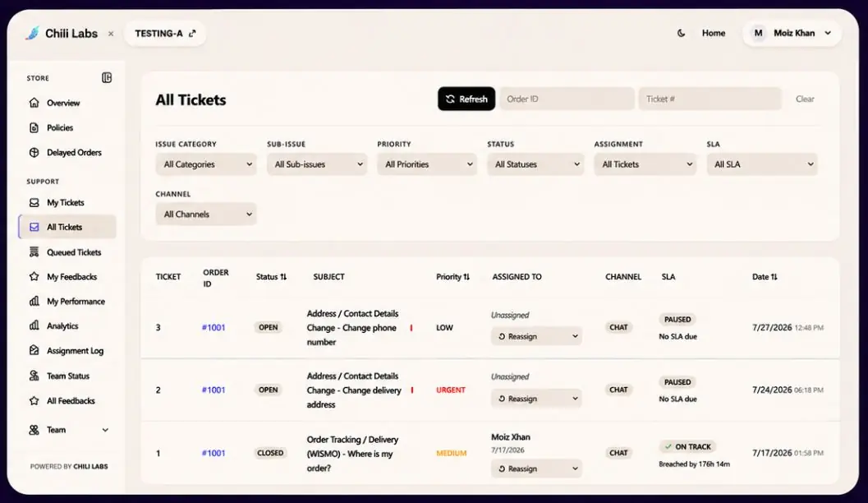Open the Assignment All Tickets dropdown
Image resolution: width=868 pixels, height=503 pixels.
tap(645, 164)
